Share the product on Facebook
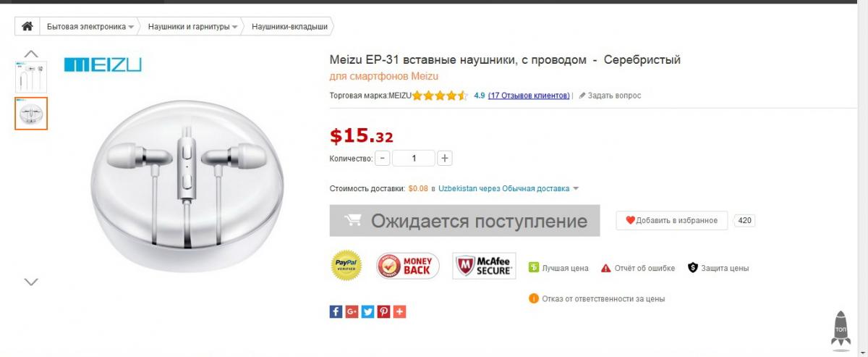Viewport: 868px width, 357px height. click(336, 311)
